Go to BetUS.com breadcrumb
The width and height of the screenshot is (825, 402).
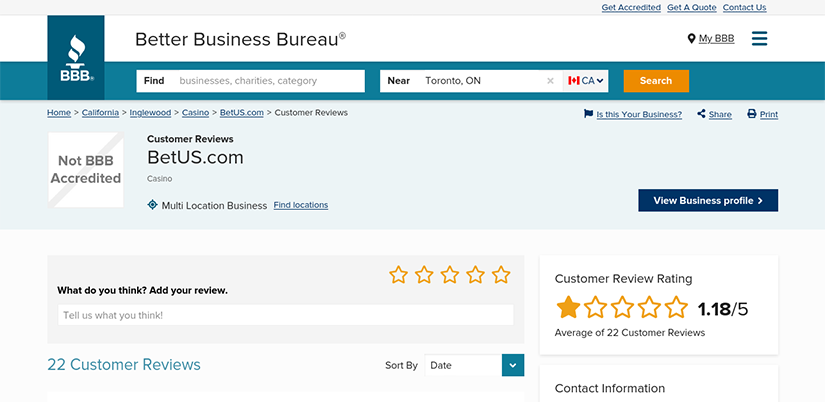coord(242,113)
